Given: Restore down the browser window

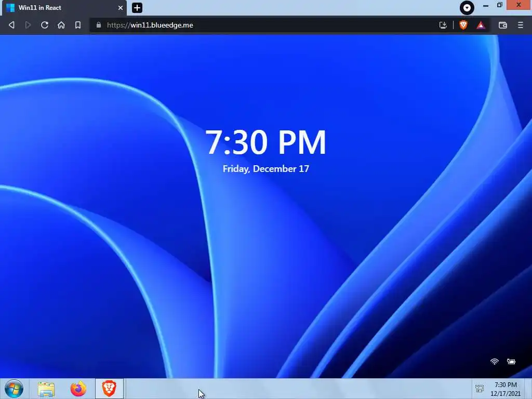Looking at the screenshot, I should 499,5.
